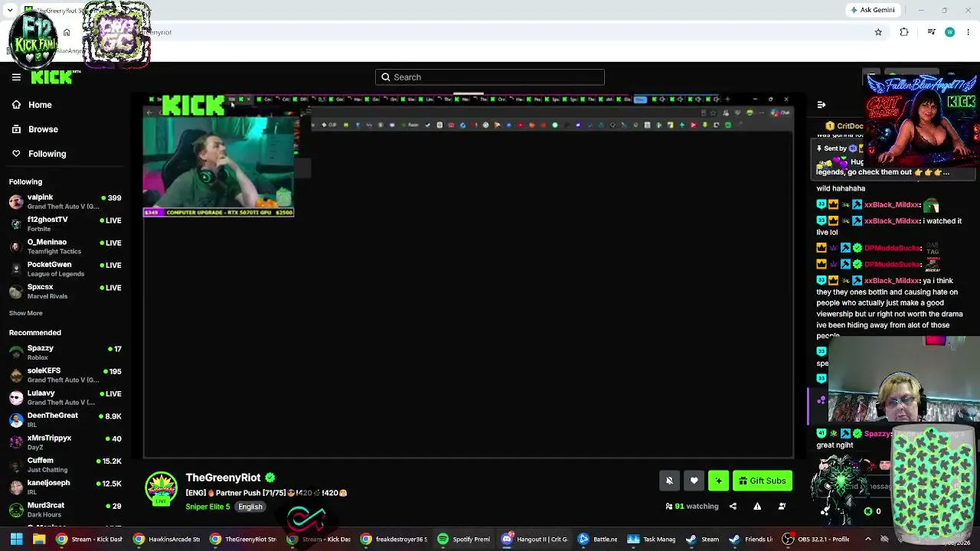Open Steam Friends List from the taskbar
This screenshot has height=551, width=980.
pyautogui.click(x=750, y=539)
